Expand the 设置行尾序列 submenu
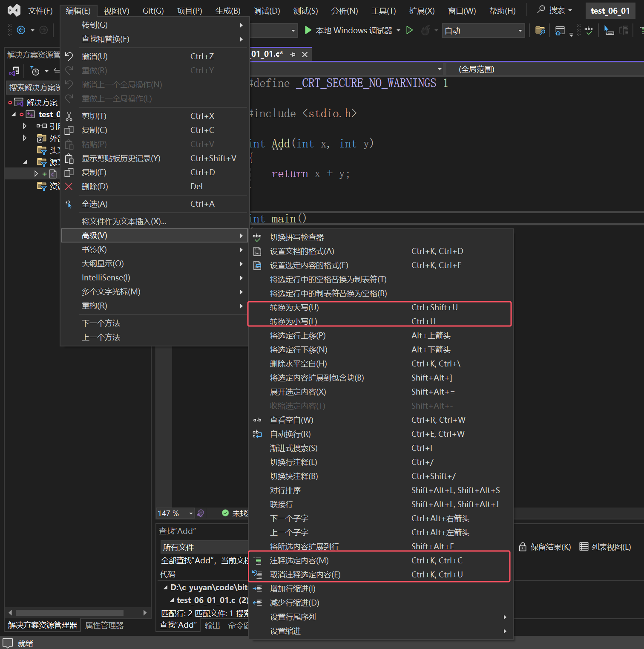 point(381,617)
